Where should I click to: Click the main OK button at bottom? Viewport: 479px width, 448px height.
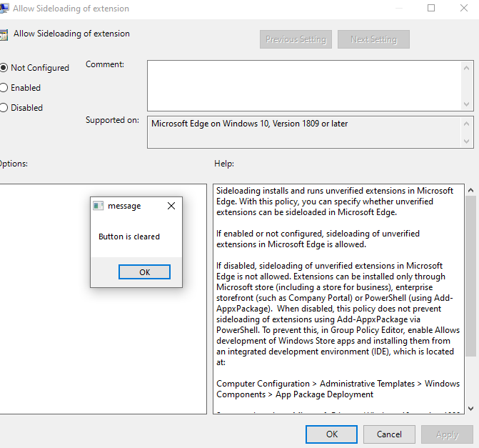pos(331,434)
